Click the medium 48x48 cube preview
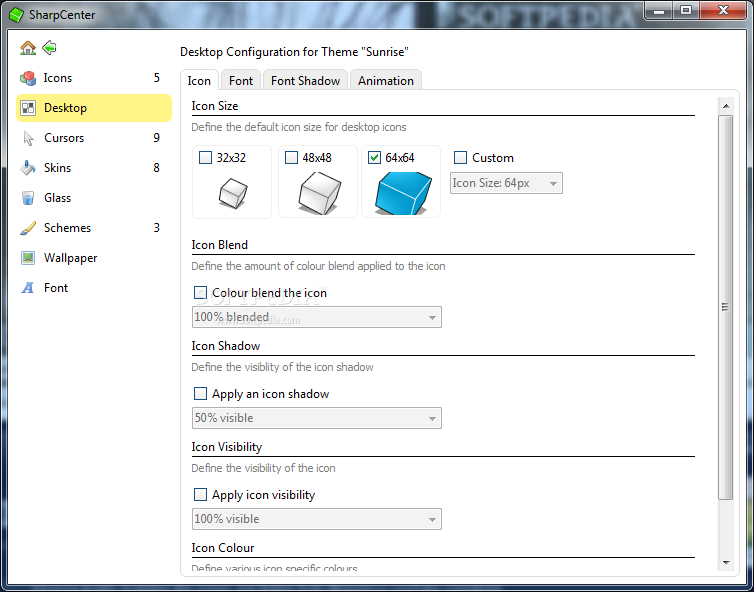Screen dimensions: 754x592 [319, 193]
